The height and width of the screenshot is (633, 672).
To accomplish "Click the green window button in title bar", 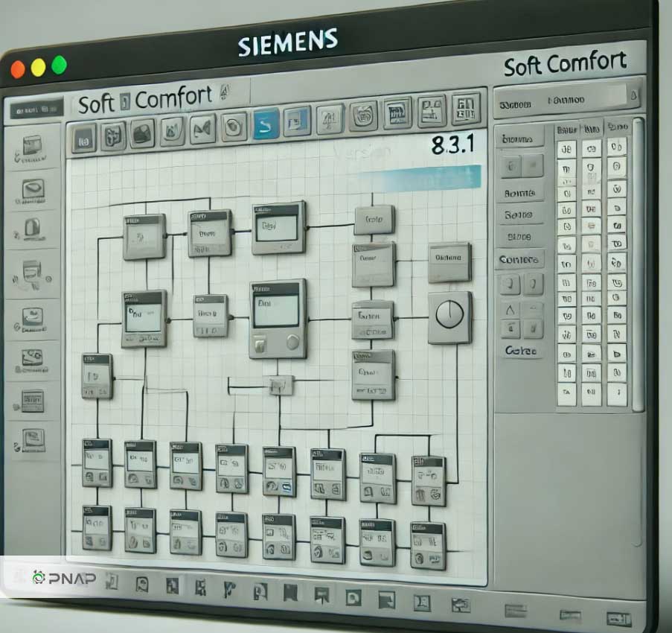I will coord(59,66).
